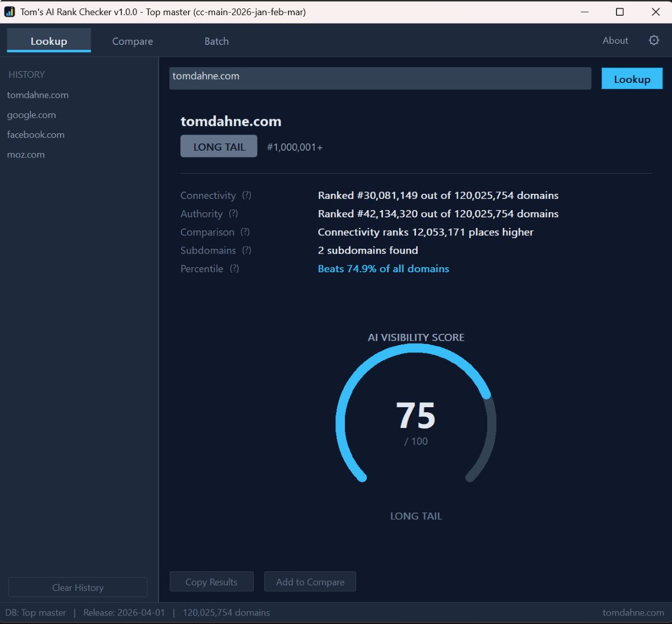Screen dimensions: 672x624
Task: Click the Subdomains help (?) icon
Action: [x=246, y=250]
